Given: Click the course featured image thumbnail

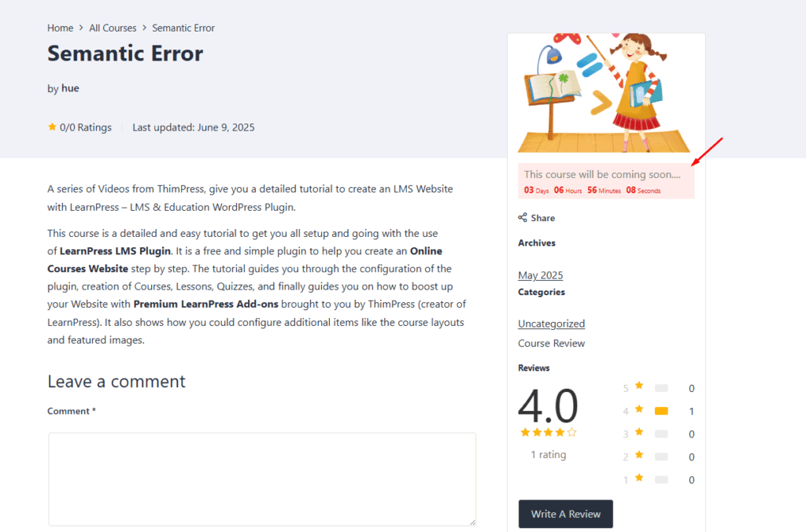Looking at the screenshot, I should pyautogui.click(x=605, y=93).
